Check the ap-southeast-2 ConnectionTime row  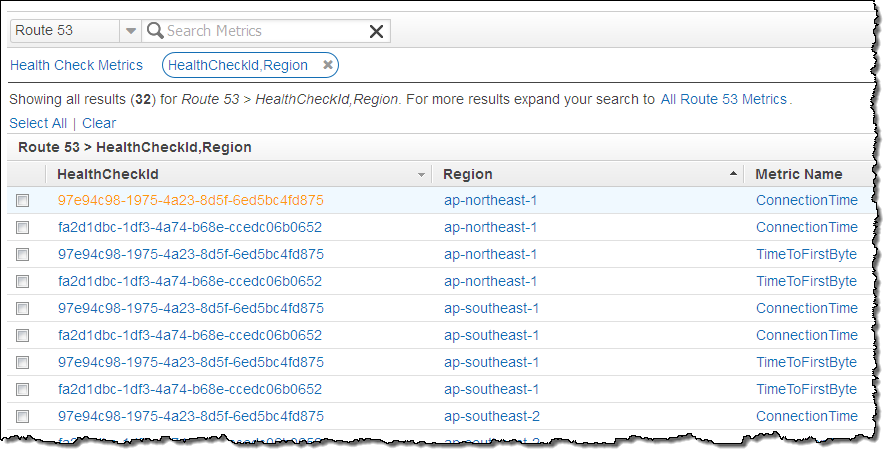pyautogui.click(x=23, y=416)
